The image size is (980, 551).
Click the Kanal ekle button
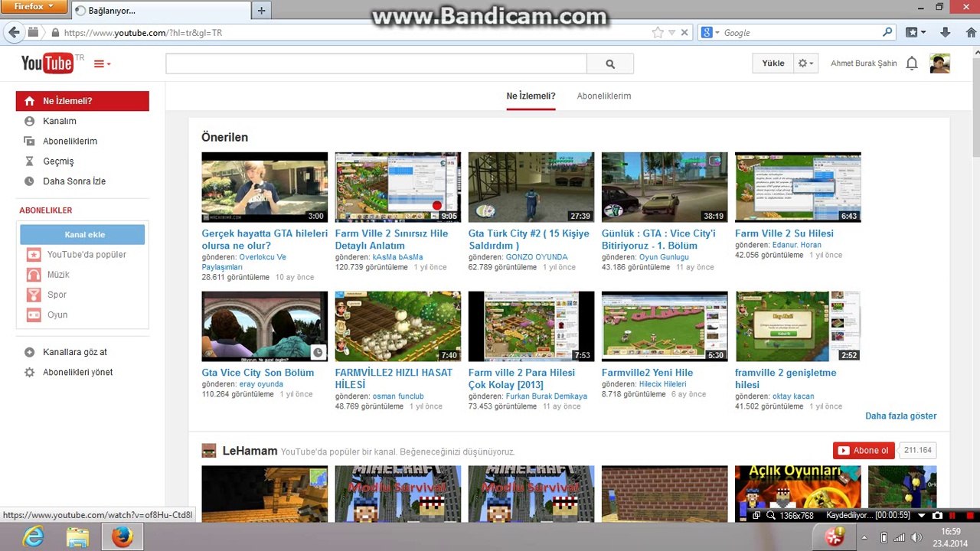coord(83,234)
